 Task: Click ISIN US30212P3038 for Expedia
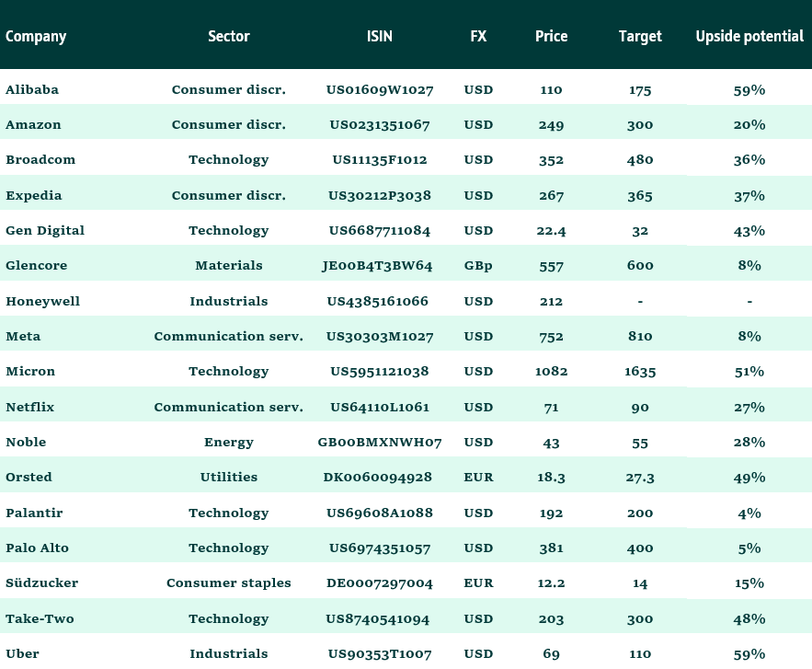pos(380,195)
